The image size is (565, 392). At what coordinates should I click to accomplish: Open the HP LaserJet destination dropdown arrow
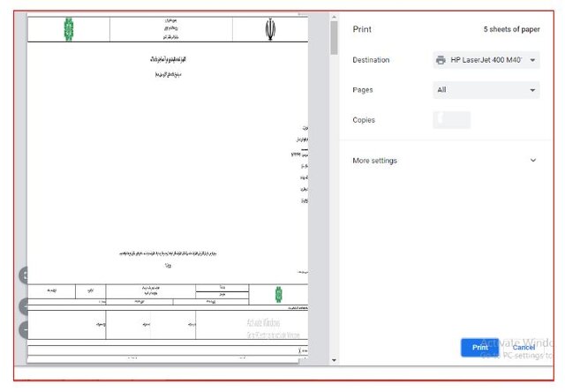point(533,60)
